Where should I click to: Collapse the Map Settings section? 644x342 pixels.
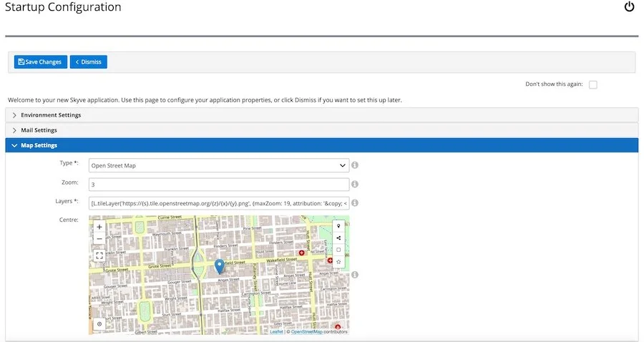[321, 145]
